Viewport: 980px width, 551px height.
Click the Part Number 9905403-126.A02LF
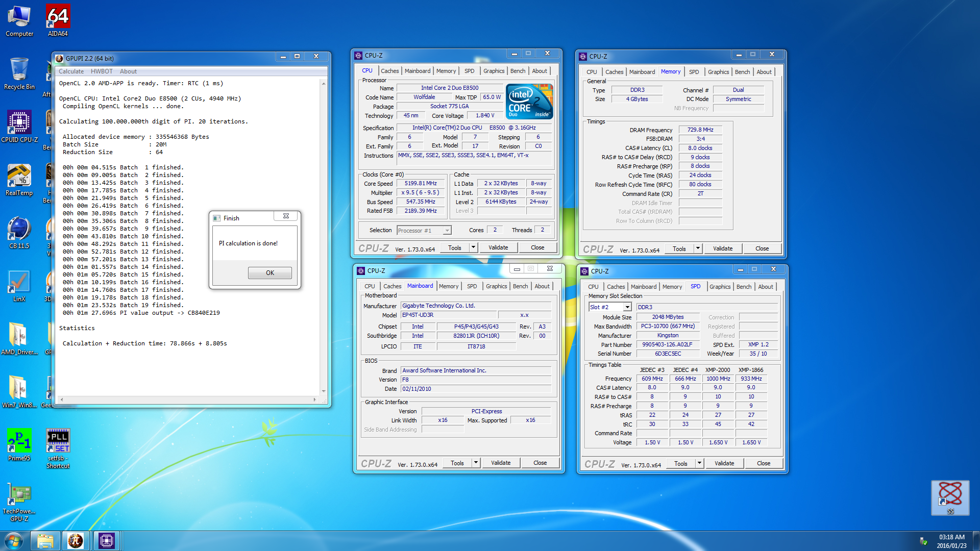[668, 344]
